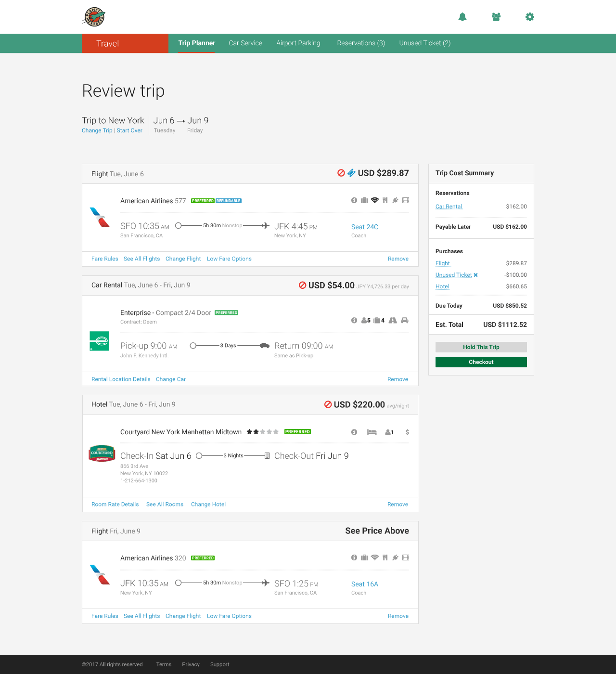
Task: Remove the hotel from the trip
Action: coord(398,504)
